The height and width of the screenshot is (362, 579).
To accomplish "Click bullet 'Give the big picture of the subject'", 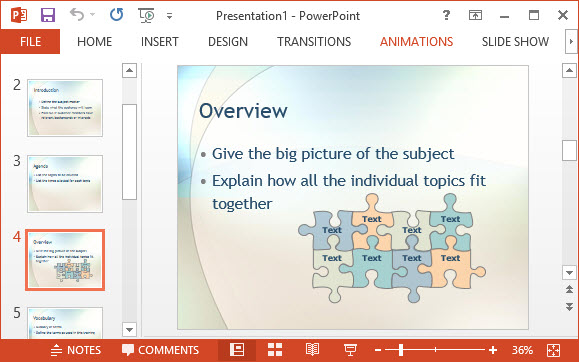I will [333, 154].
